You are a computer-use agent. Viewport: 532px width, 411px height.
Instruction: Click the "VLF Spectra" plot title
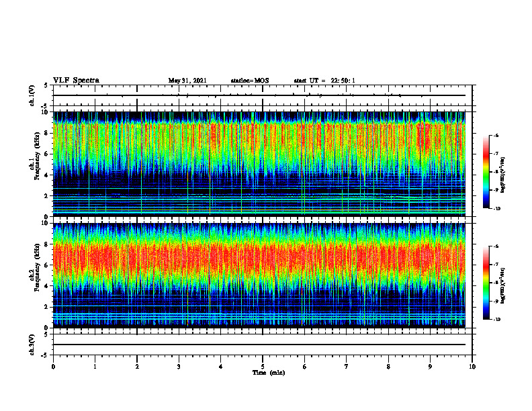click(76, 81)
